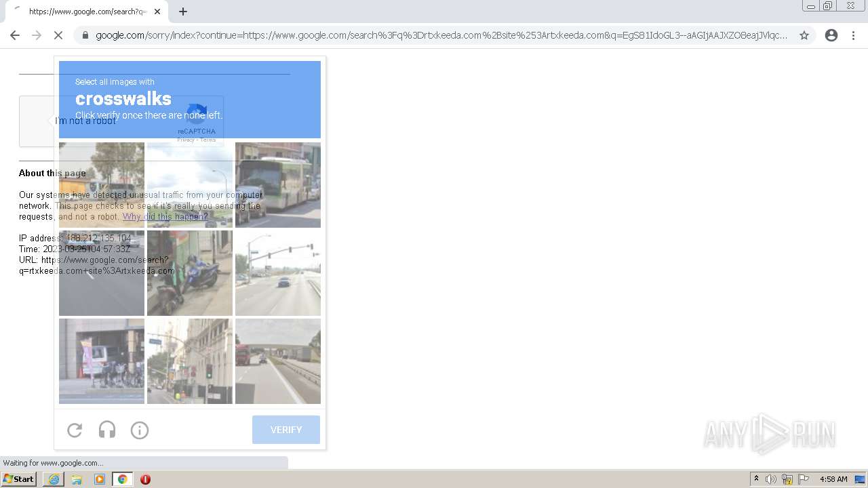Go forward with the forward arrow

37,35
